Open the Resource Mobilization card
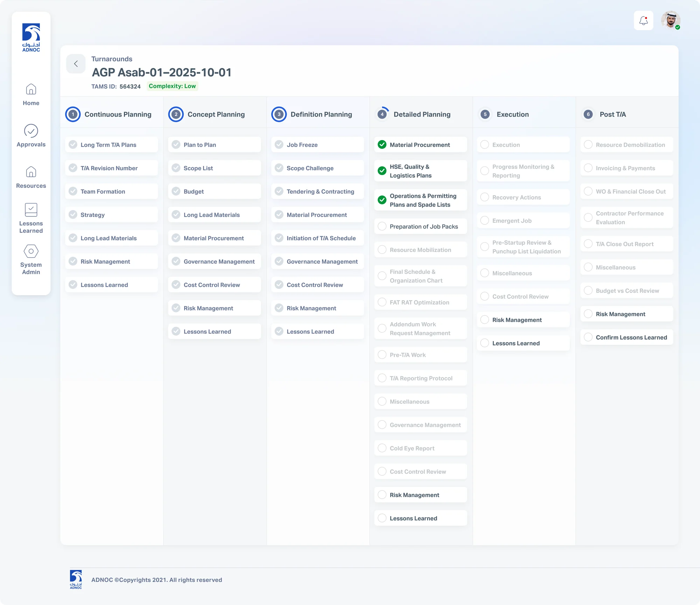Image resolution: width=700 pixels, height=605 pixels. click(421, 250)
